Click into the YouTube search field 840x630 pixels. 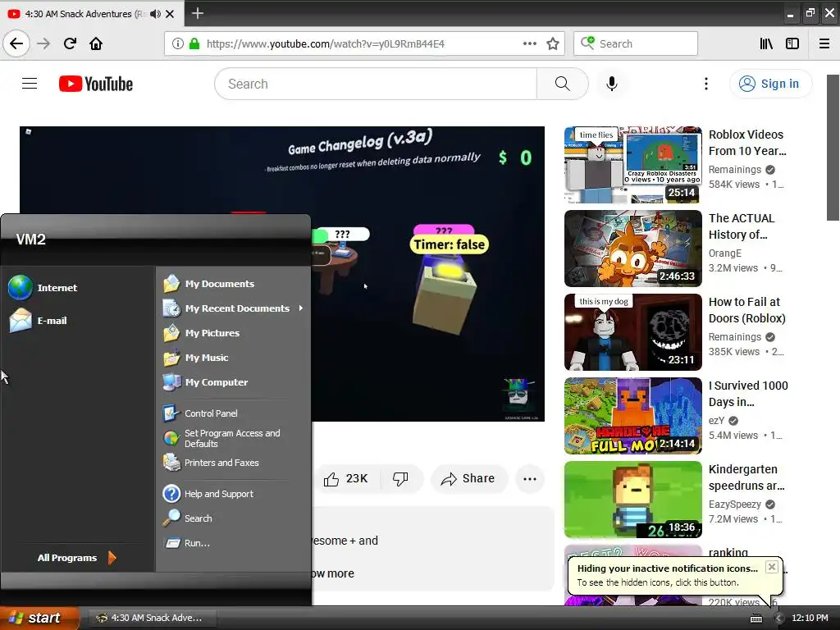[376, 84]
